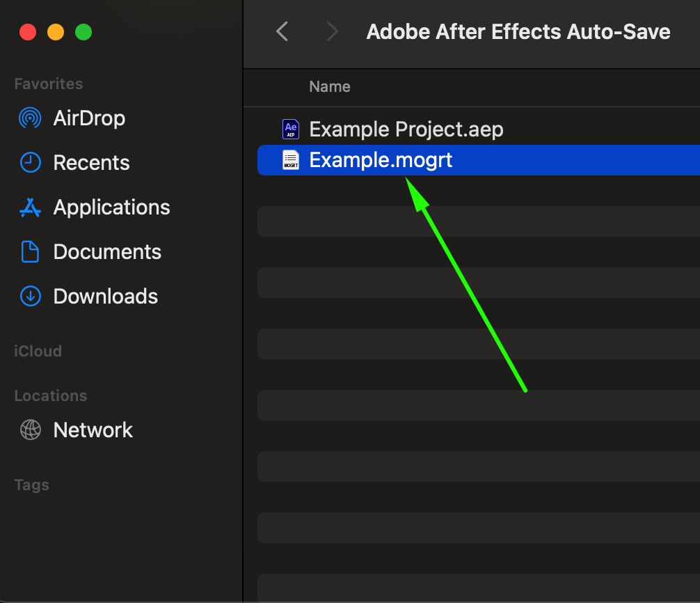Click the Recents clock icon
This screenshot has width=700, height=603.
tap(30, 162)
